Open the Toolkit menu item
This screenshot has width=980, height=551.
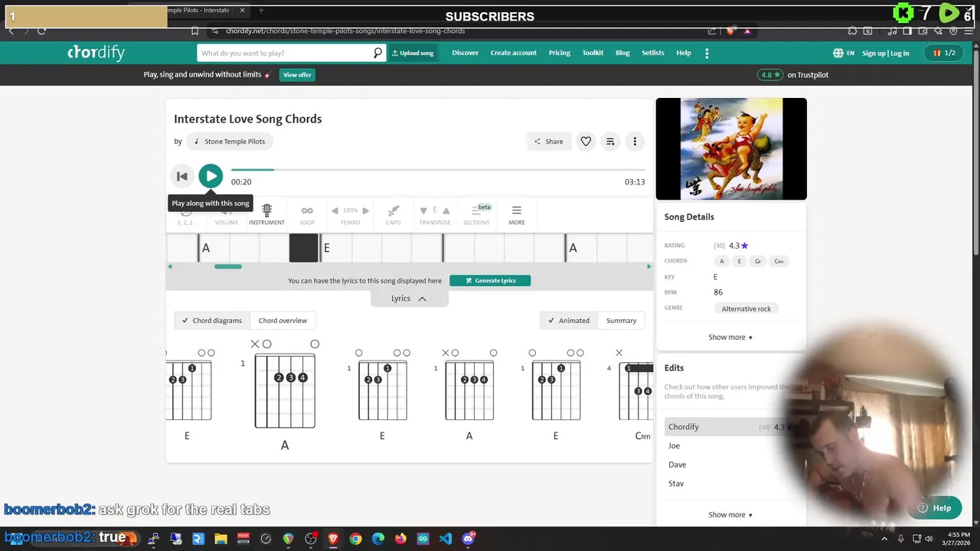pos(593,53)
